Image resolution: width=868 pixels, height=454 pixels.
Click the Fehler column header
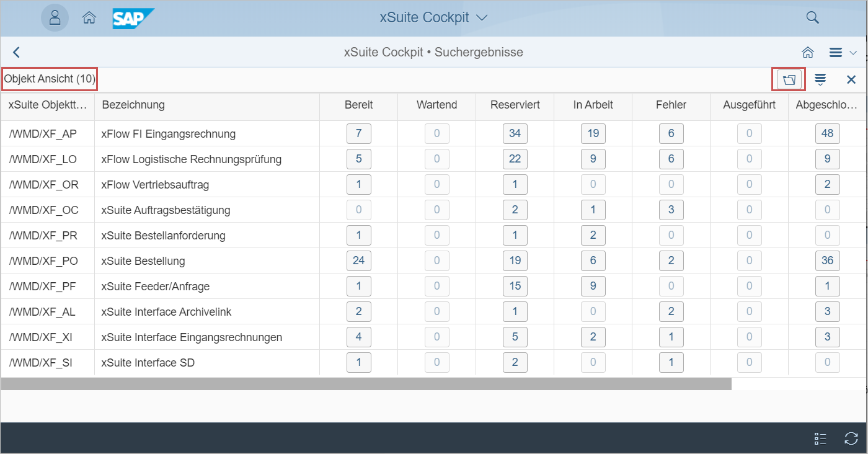pos(671,105)
